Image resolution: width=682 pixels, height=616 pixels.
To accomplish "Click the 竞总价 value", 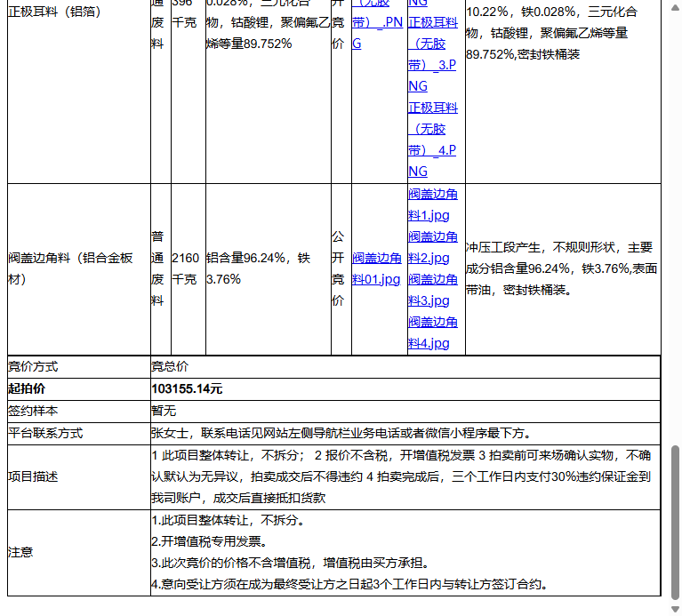I will (170, 367).
